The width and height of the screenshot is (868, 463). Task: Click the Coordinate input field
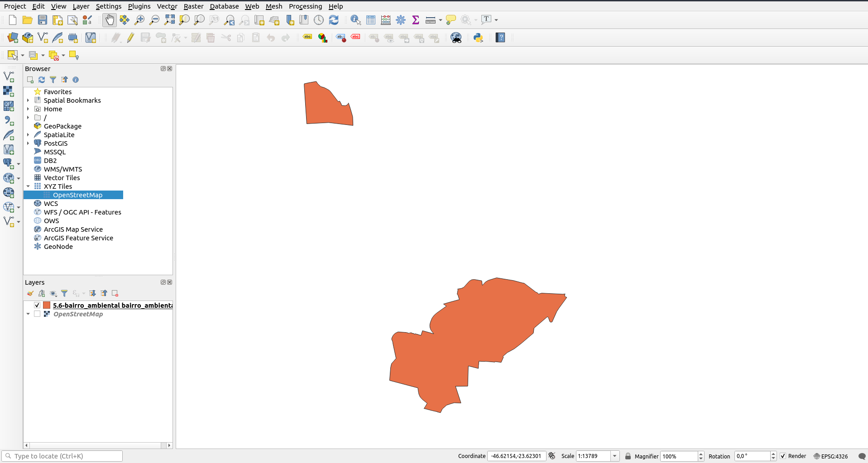[517, 456]
